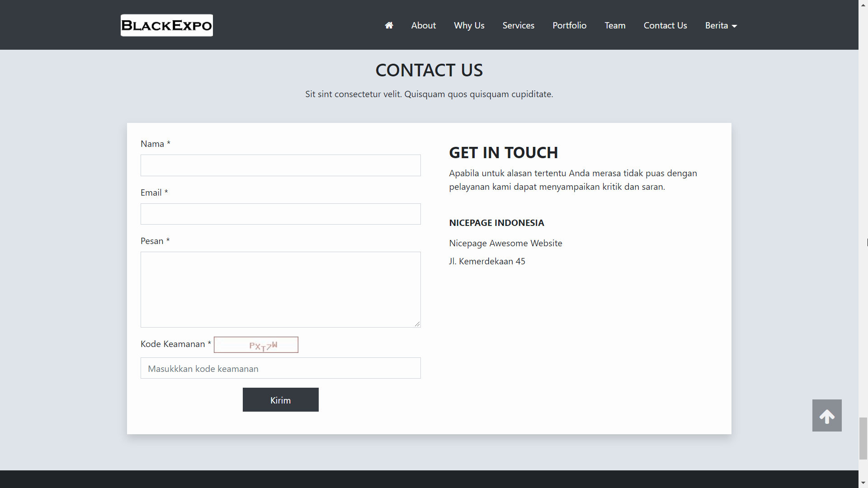This screenshot has height=488, width=868.
Task: Open the About page
Action: pos(423,25)
